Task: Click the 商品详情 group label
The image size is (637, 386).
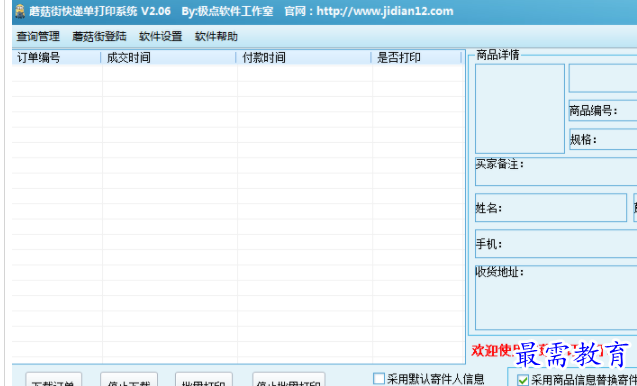Action: point(498,54)
